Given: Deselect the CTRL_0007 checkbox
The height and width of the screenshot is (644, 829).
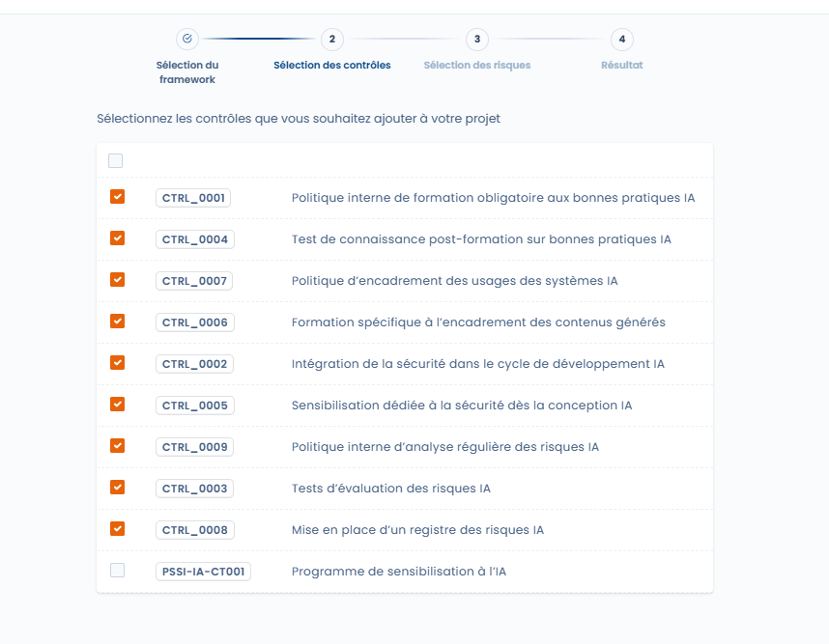Looking at the screenshot, I should [117, 280].
